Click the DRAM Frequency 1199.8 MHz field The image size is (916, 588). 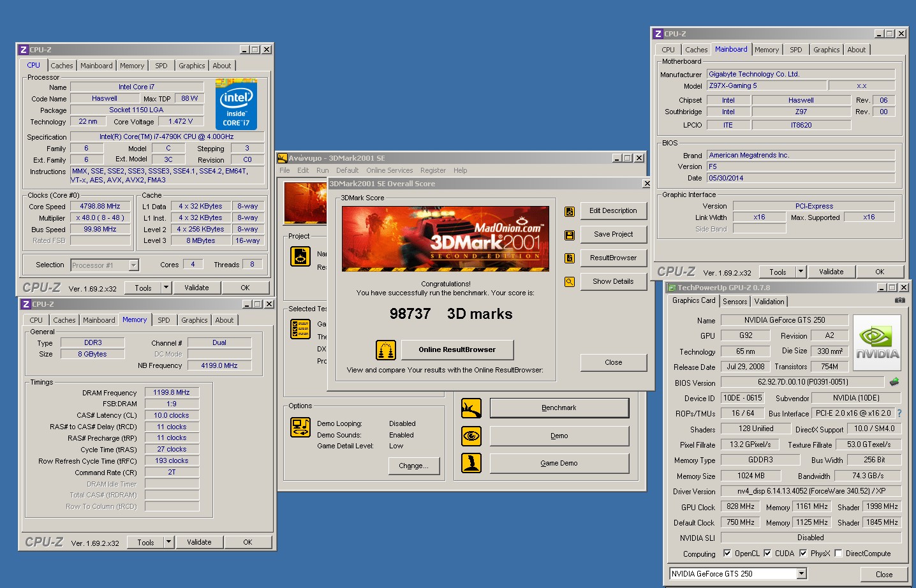172,392
